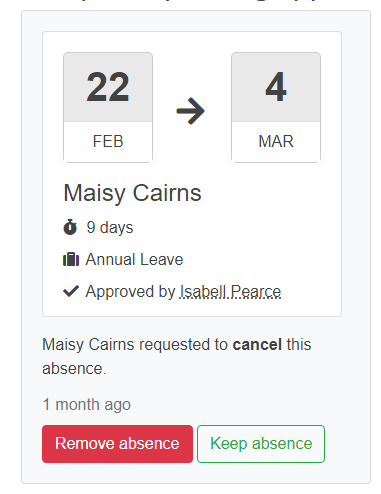The width and height of the screenshot is (381, 494).
Task: Click the Approved by status text
Action: point(130,292)
